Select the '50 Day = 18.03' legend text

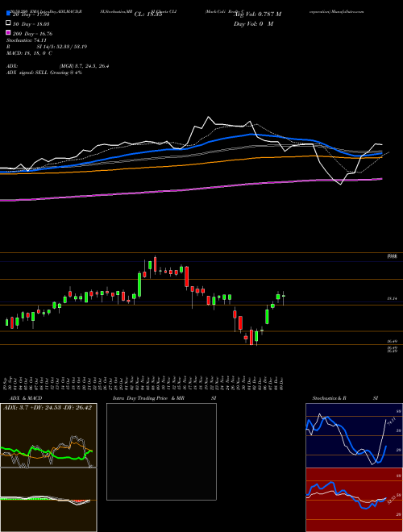31,24
